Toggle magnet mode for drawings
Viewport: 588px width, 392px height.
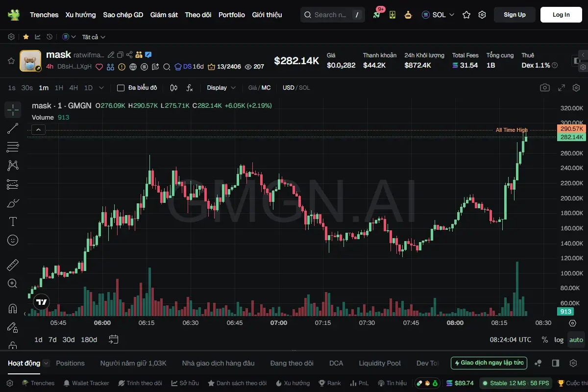(x=13, y=309)
